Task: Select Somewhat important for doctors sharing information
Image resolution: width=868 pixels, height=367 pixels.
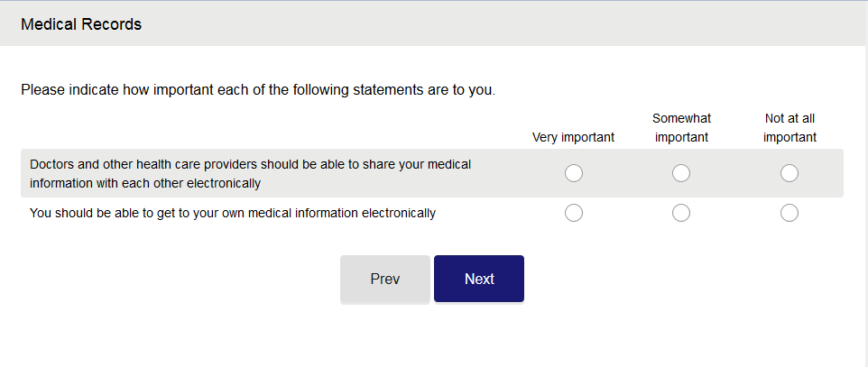Action: tap(681, 173)
